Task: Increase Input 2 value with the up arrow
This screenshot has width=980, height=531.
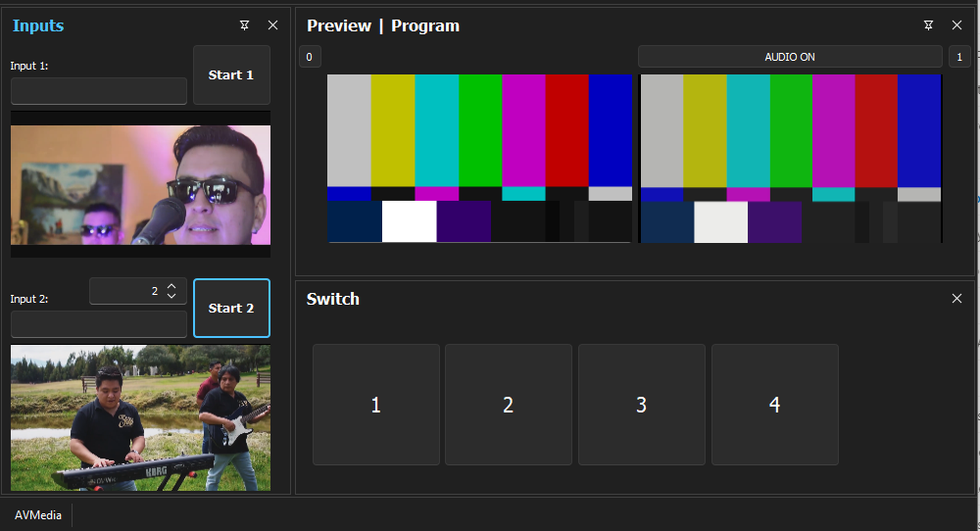Action: [171, 286]
